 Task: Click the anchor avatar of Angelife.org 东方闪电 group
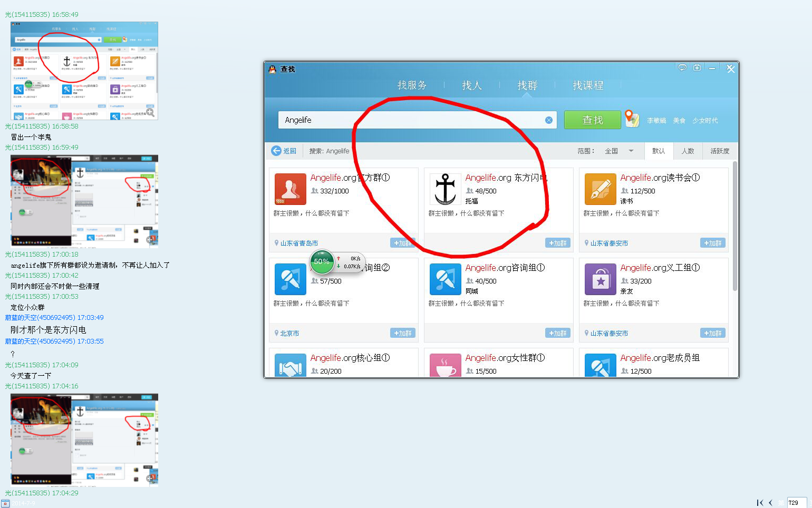tap(445, 189)
